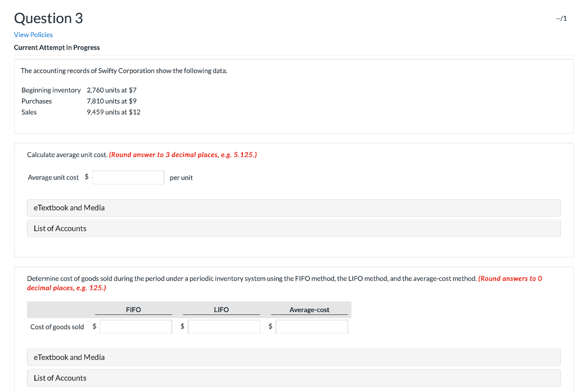Expand the bottom List of Accounts section
The width and height of the screenshot is (576, 392).
(x=59, y=378)
